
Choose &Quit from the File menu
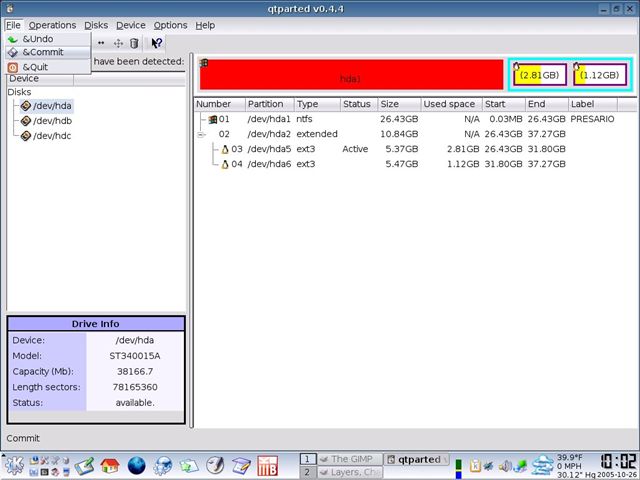coord(48,67)
